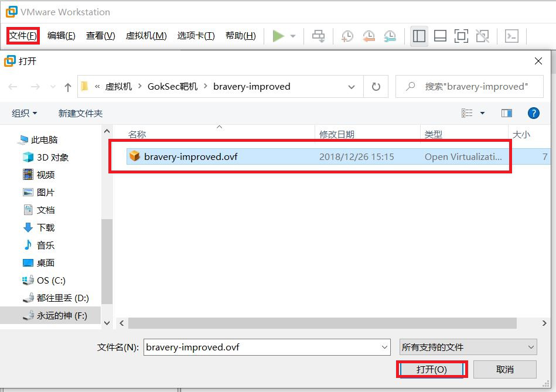Image resolution: width=556 pixels, height=392 pixels.
Task: Click the console view icon
Action: [511, 36]
